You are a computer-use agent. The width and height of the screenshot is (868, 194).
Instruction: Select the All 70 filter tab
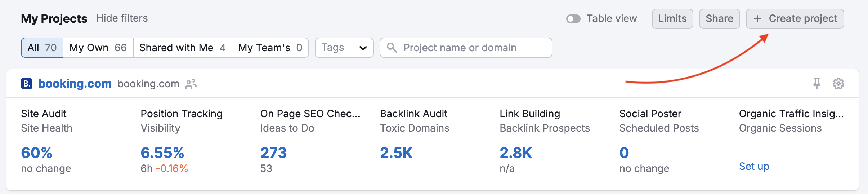click(x=42, y=48)
